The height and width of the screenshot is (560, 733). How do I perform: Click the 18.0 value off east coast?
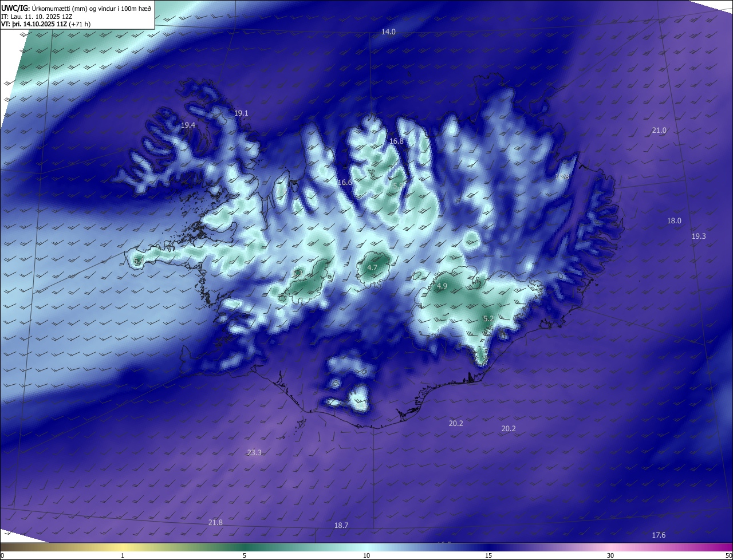(674, 221)
